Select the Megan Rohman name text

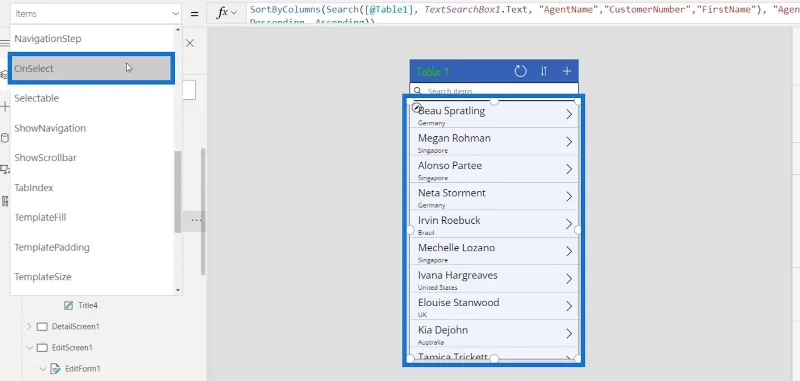[x=454, y=138]
